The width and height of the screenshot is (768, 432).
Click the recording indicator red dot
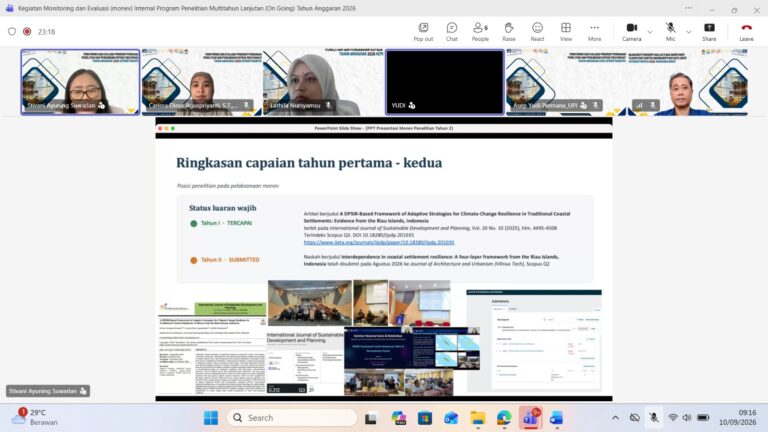point(27,31)
